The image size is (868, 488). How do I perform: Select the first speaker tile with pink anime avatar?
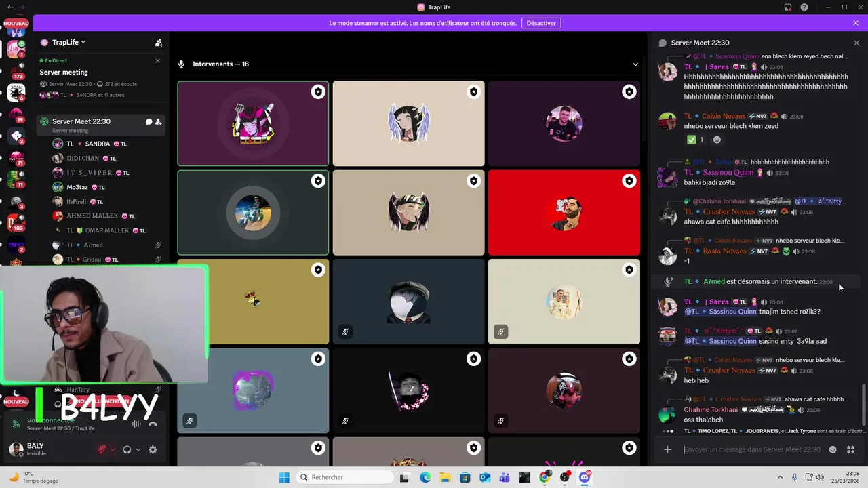[x=253, y=123]
